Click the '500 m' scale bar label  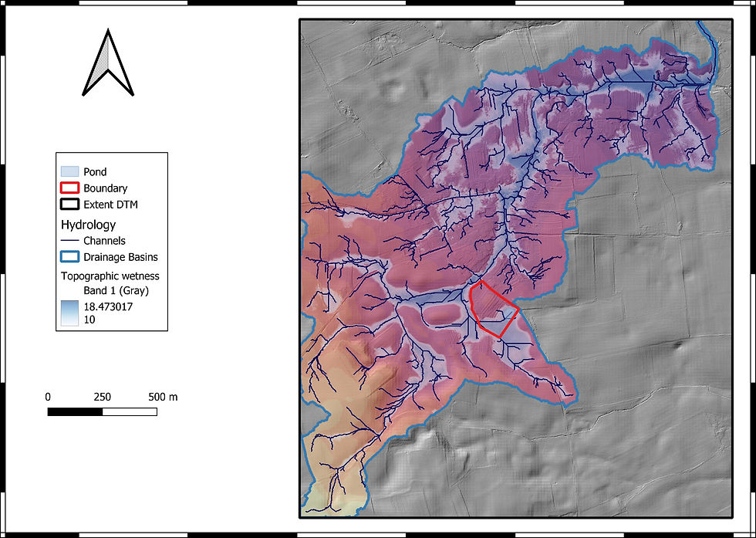point(163,397)
